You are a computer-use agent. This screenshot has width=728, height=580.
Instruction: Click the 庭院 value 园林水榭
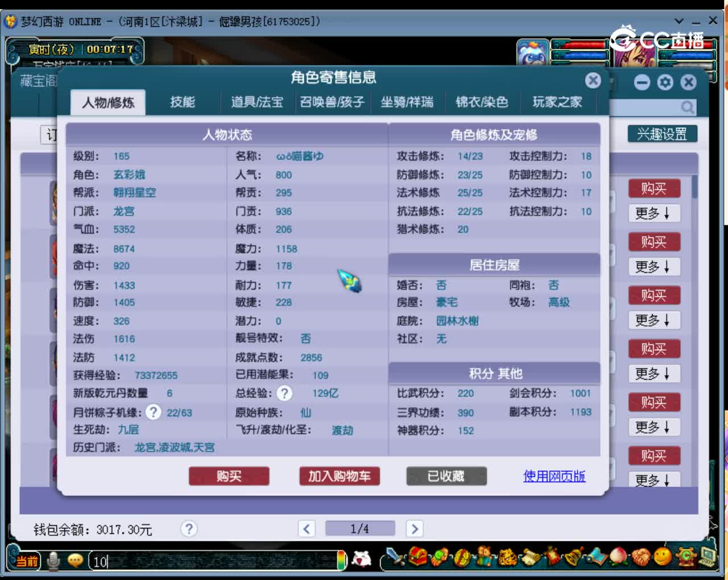click(457, 321)
